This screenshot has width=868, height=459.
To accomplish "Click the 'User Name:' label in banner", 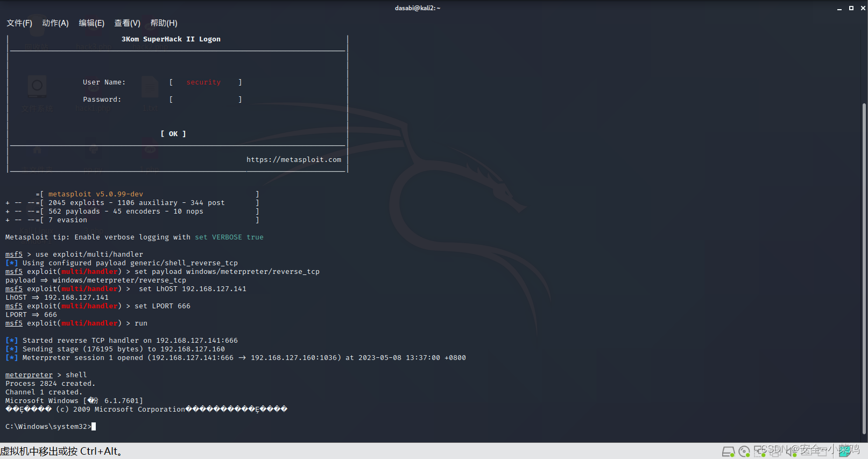I will [x=104, y=82].
